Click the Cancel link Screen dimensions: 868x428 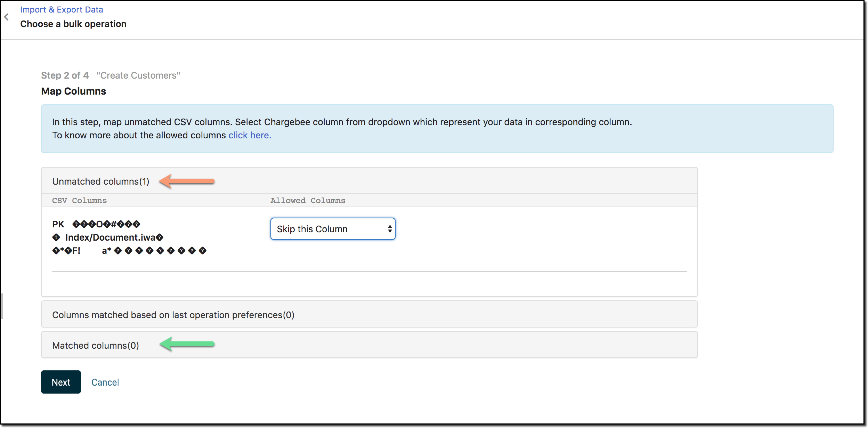pyautogui.click(x=105, y=382)
